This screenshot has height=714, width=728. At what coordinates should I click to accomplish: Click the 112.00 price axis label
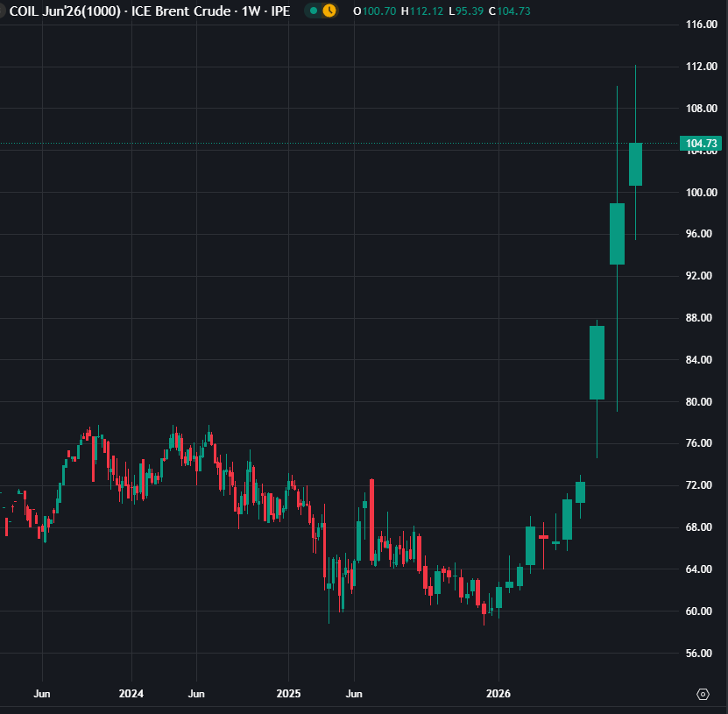click(702, 67)
